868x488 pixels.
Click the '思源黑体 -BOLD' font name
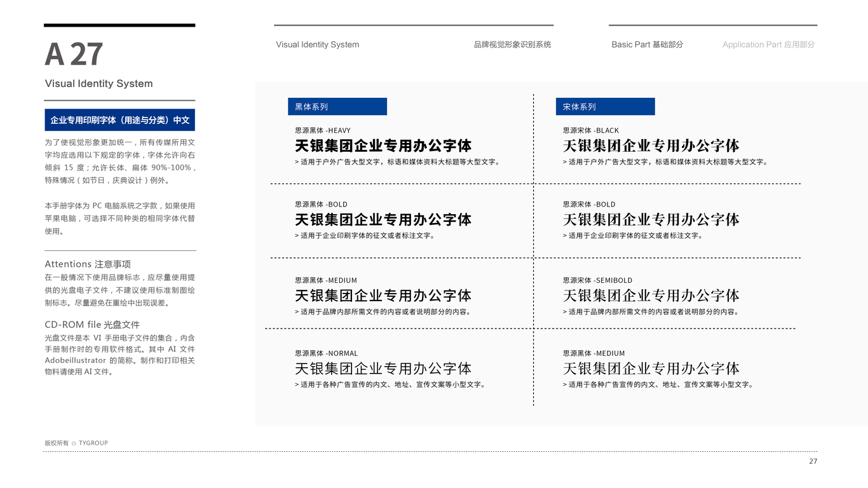[x=321, y=205]
